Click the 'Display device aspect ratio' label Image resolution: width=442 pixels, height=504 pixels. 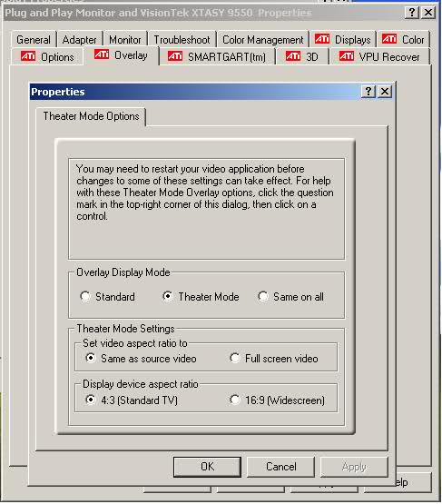[x=141, y=384]
